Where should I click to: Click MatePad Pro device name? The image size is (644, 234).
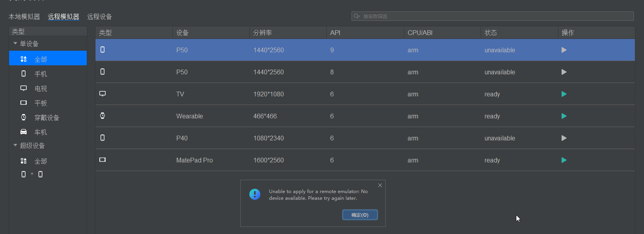(194, 160)
